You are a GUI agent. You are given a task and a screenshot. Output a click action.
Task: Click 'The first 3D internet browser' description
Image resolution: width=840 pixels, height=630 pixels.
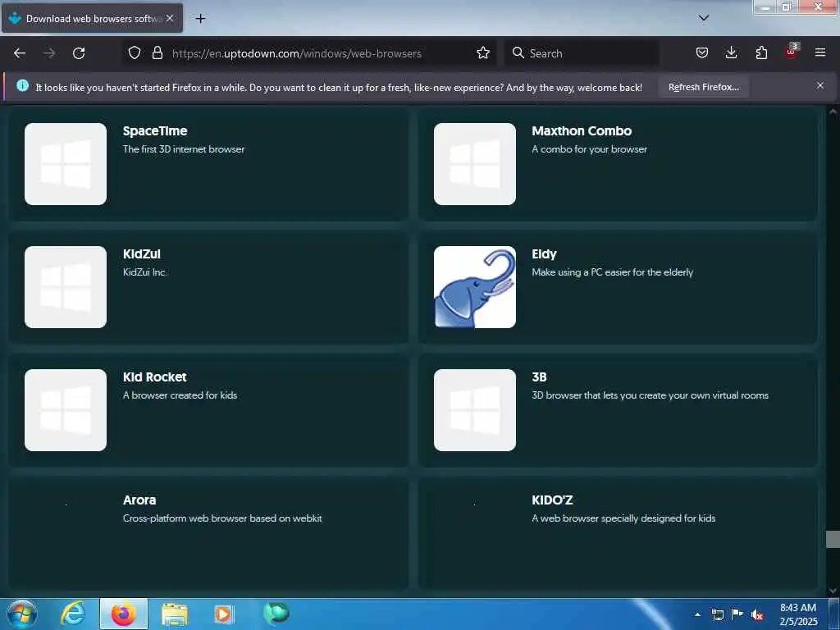(183, 149)
